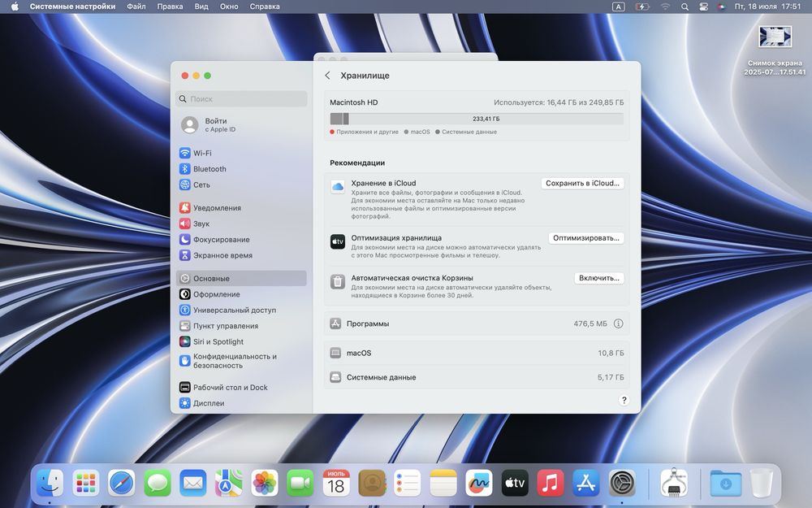The image size is (812, 508).
Task: Click the help question mark button
Action: click(624, 400)
